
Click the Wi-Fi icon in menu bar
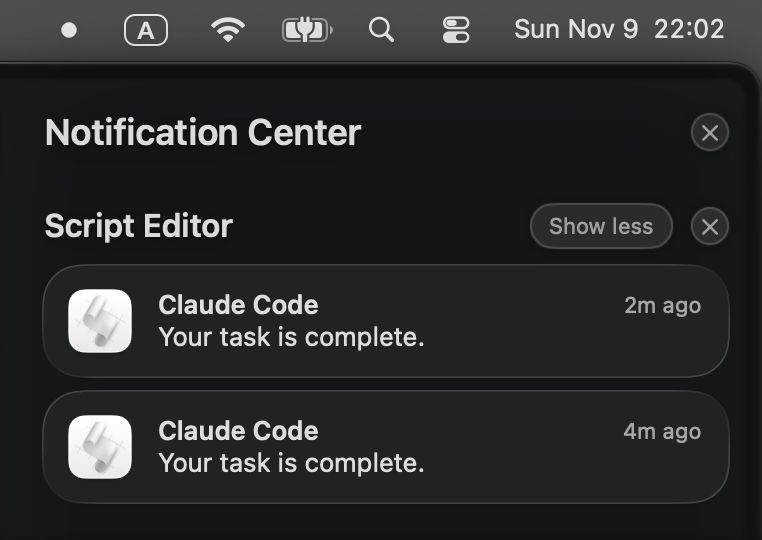(228, 30)
